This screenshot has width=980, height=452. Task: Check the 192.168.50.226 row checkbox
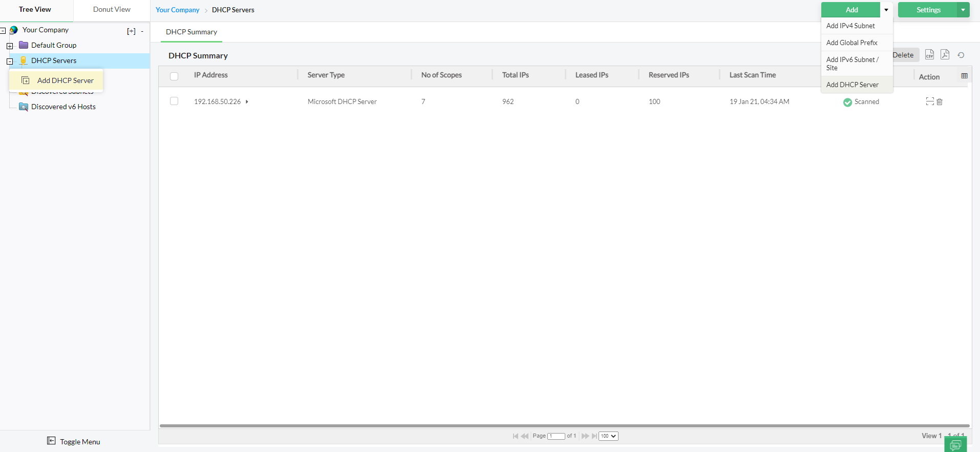[174, 101]
